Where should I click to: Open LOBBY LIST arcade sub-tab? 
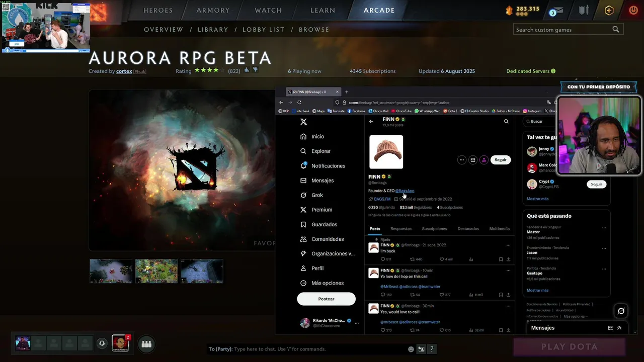point(264,30)
